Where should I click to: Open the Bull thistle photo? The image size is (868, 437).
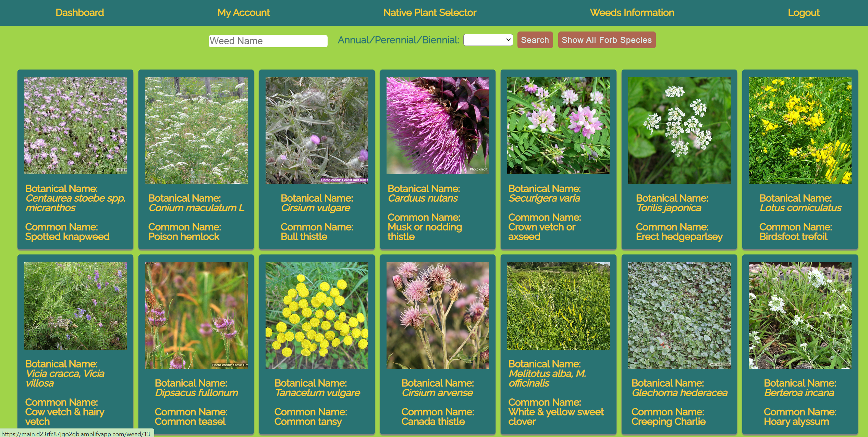tap(317, 130)
